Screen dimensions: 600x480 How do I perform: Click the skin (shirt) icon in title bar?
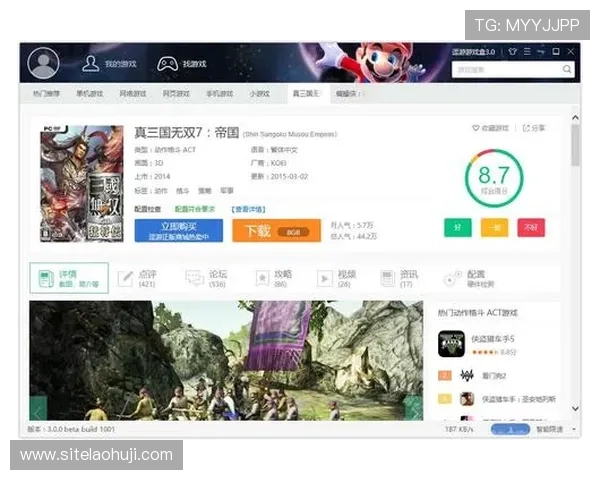click(512, 51)
